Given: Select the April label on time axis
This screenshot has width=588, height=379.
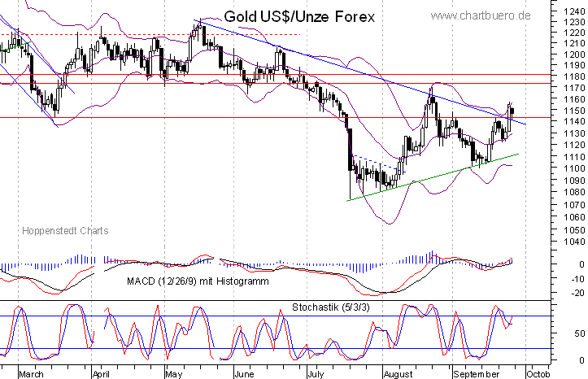Looking at the screenshot, I should coord(101,372).
